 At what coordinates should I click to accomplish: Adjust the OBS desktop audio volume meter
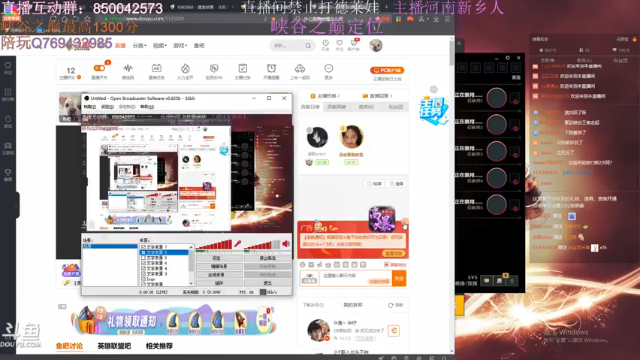point(263,244)
